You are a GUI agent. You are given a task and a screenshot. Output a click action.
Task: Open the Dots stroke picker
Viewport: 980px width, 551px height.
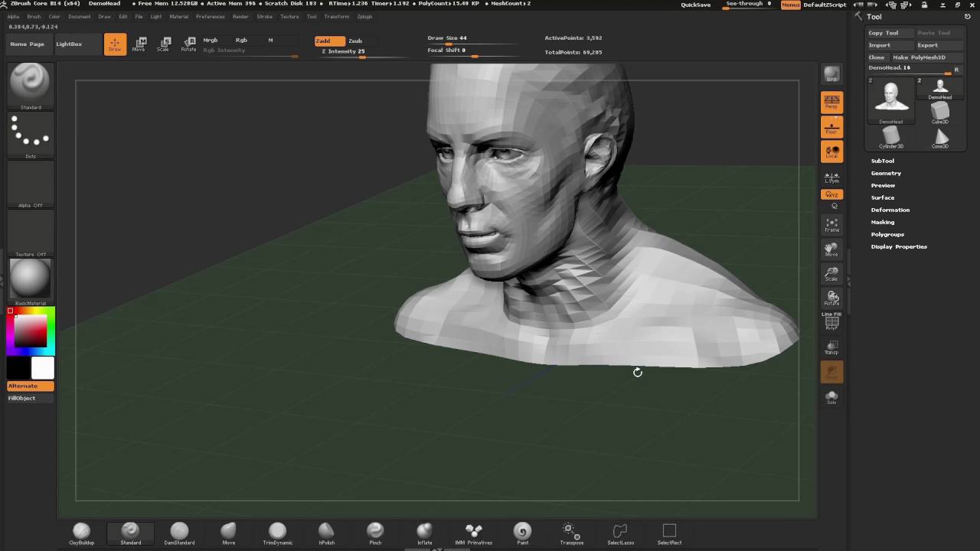(x=31, y=135)
